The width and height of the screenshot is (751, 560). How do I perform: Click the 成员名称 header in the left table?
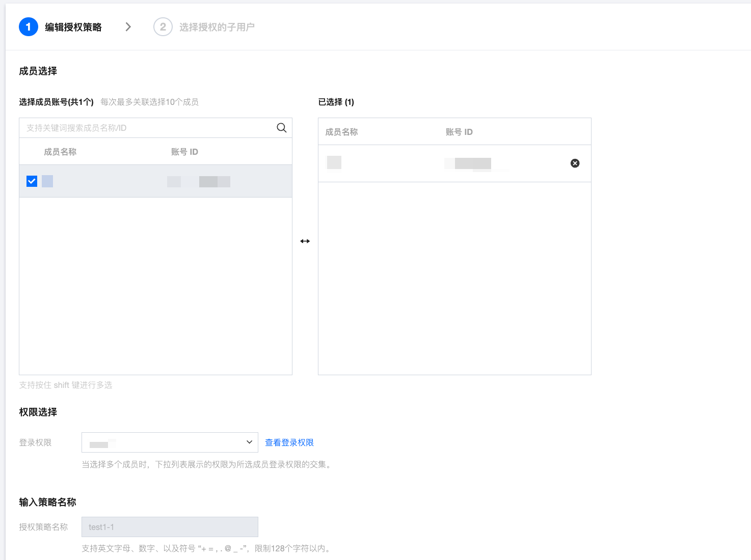60,152
